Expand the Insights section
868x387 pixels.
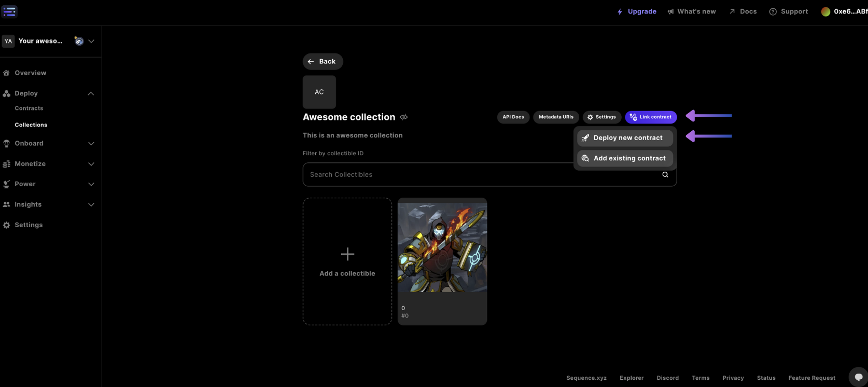click(91, 205)
